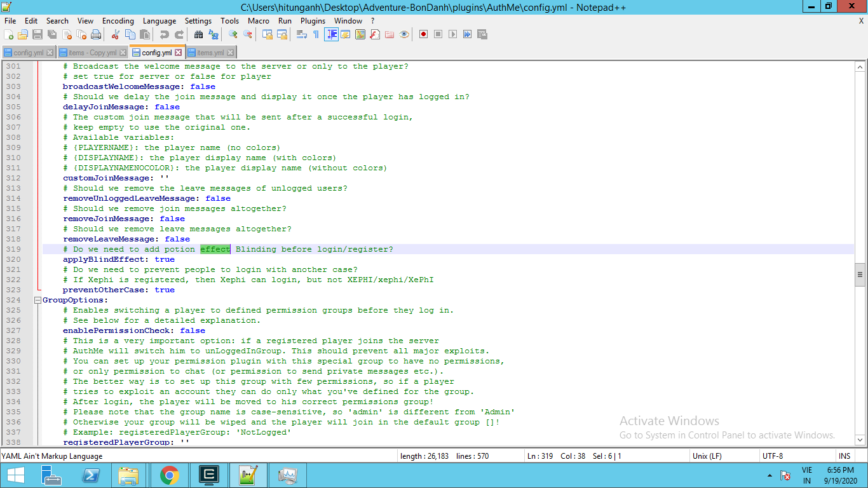This screenshot has width=868, height=488.
Task: Click the New file toolbar icon
Action: click(9, 34)
